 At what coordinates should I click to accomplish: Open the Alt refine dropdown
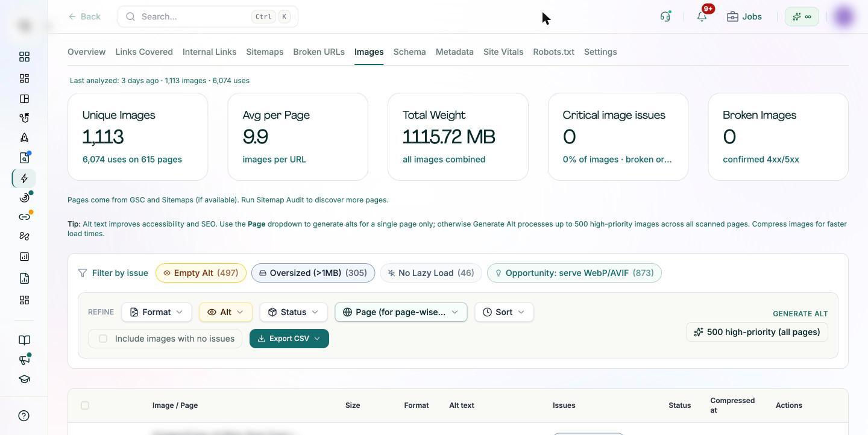click(x=225, y=312)
